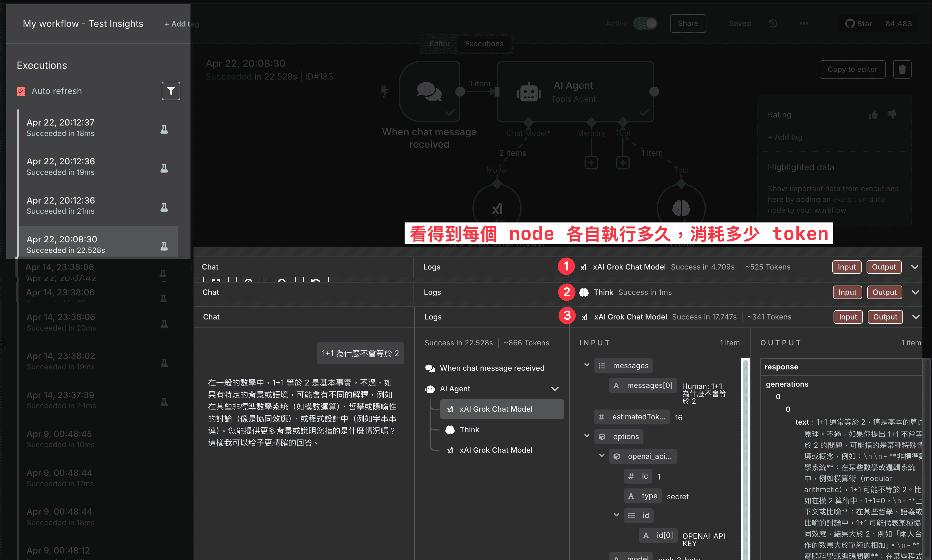Open the ellipsis more-options menu

[804, 23]
